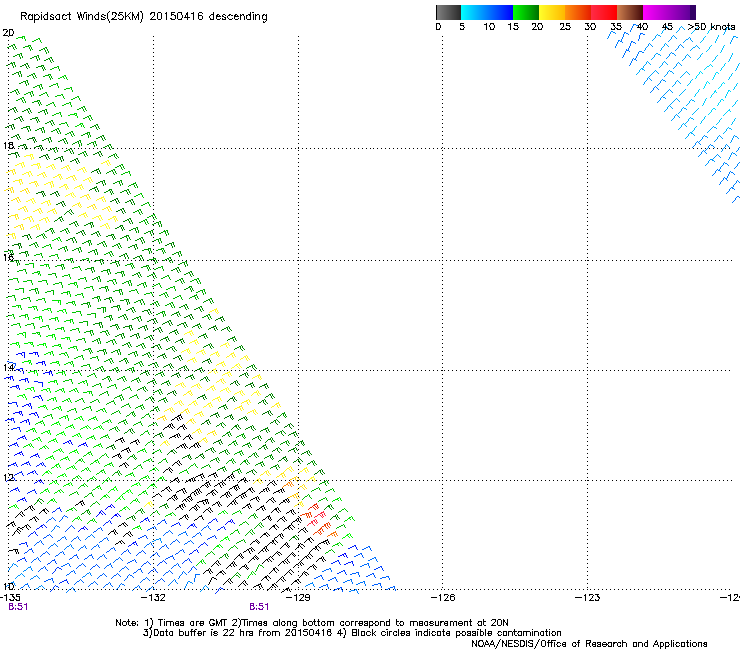Click the latitude label 20
The width and height of the screenshot is (740, 650).
[8, 33]
